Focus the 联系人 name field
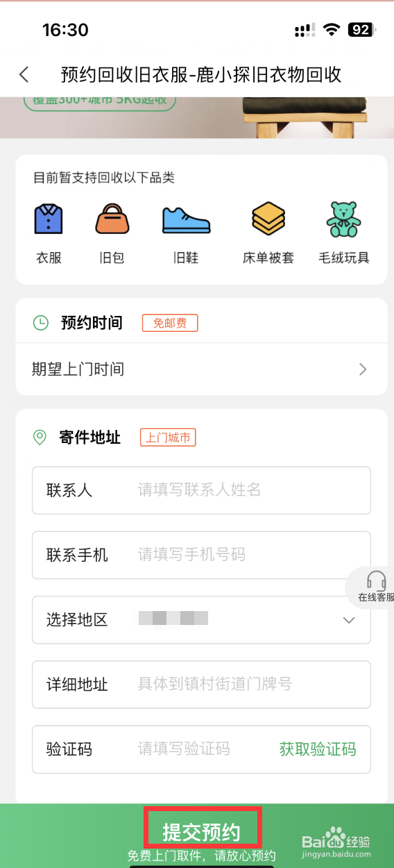The image size is (394, 868). 201,490
